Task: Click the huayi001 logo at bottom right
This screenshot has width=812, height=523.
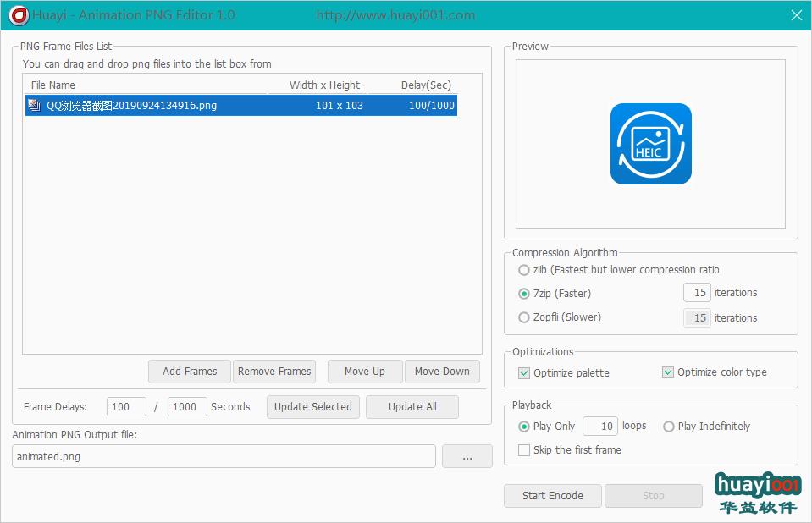Action: (757, 493)
